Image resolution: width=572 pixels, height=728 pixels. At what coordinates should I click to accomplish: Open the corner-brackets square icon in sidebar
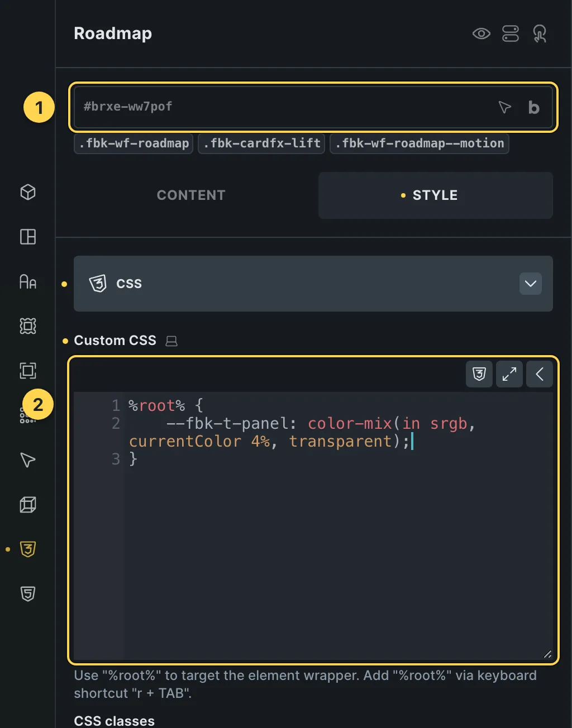(28, 371)
